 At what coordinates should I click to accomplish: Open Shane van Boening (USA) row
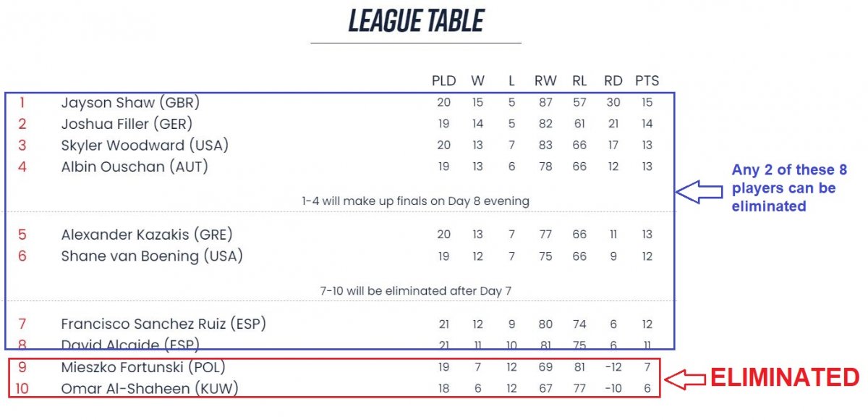pos(152,256)
